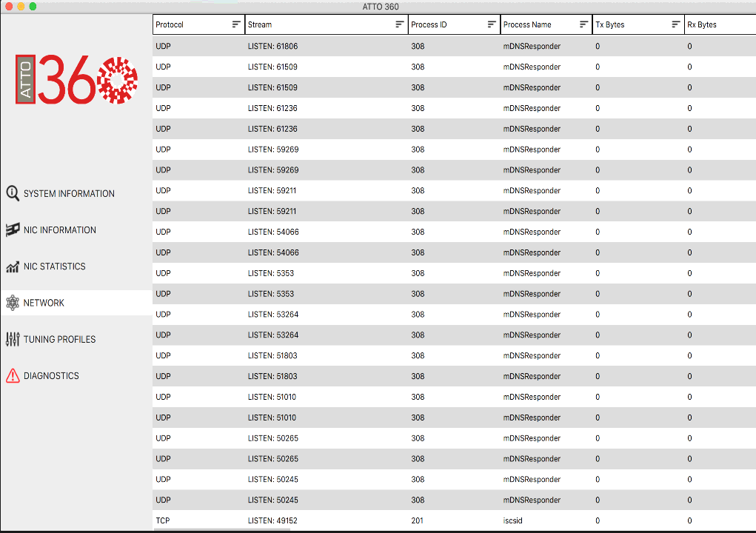Click the System Information magnifier icon

13,193
